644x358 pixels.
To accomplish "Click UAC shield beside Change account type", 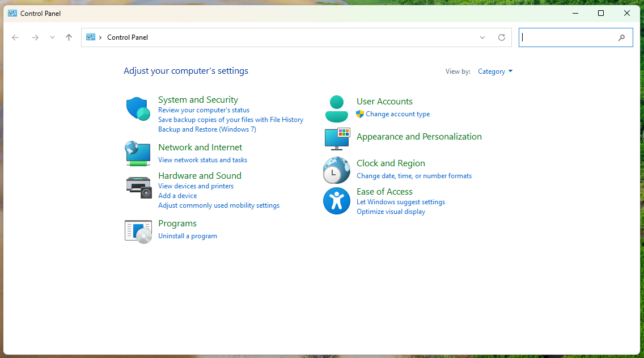I will (360, 114).
